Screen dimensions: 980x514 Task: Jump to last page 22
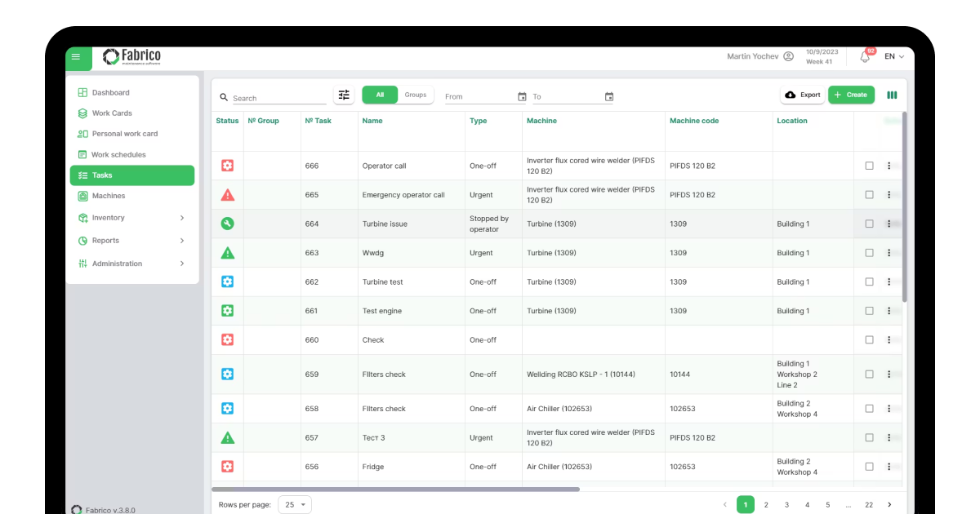[x=869, y=505]
